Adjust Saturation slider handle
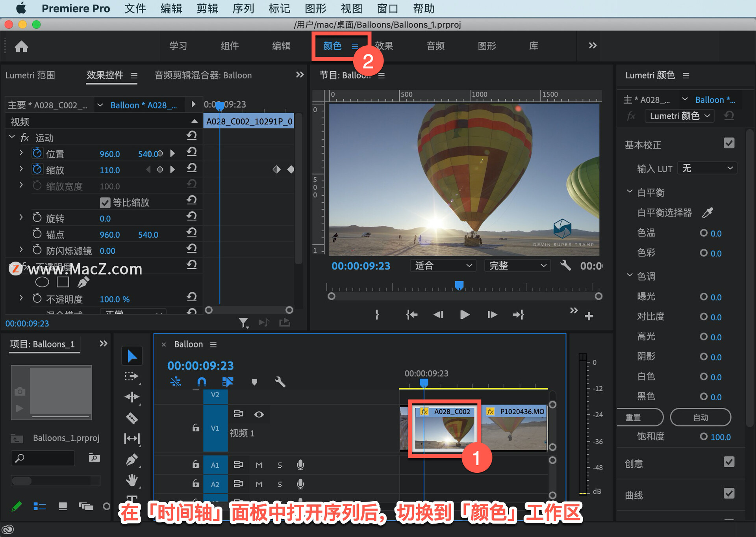The width and height of the screenshot is (756, 537). pyautogui.click(x=703, y=436)
